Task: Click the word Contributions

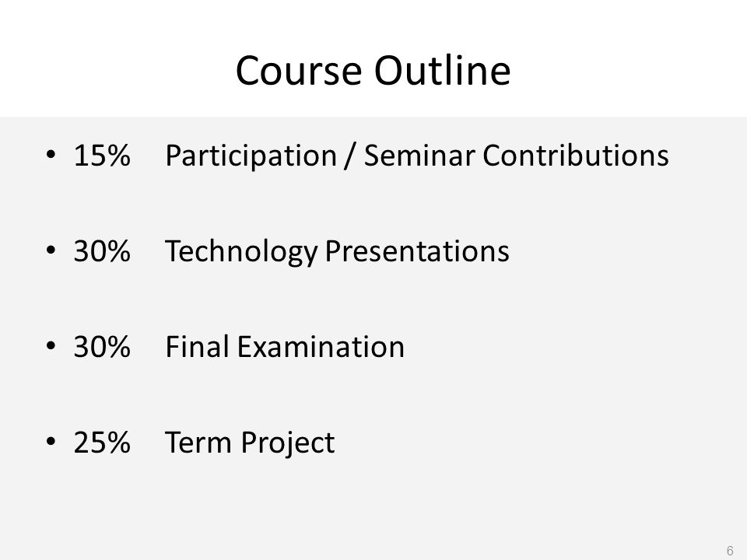Action: click(x=576, y=156)
